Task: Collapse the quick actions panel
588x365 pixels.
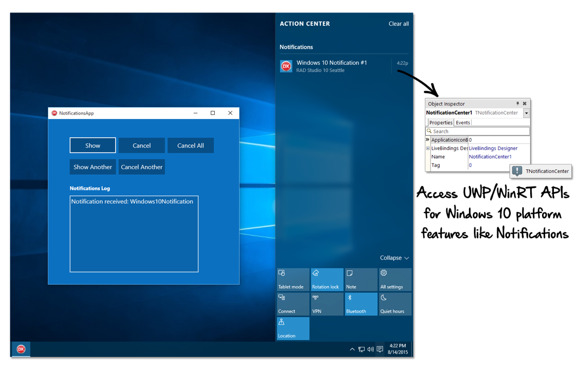Action: point(394,258)
